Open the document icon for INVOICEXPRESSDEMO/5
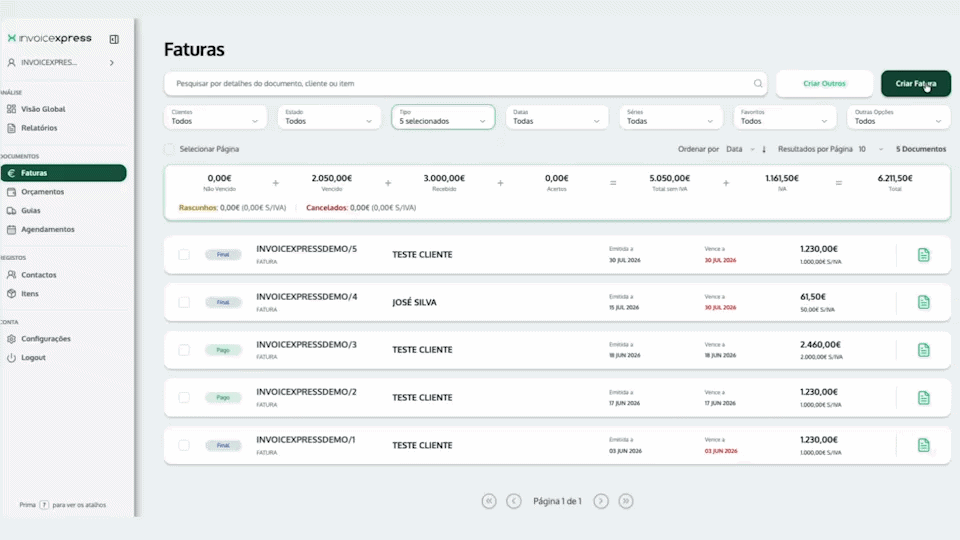This screenshot has width=960, height=540. (923, 255)
